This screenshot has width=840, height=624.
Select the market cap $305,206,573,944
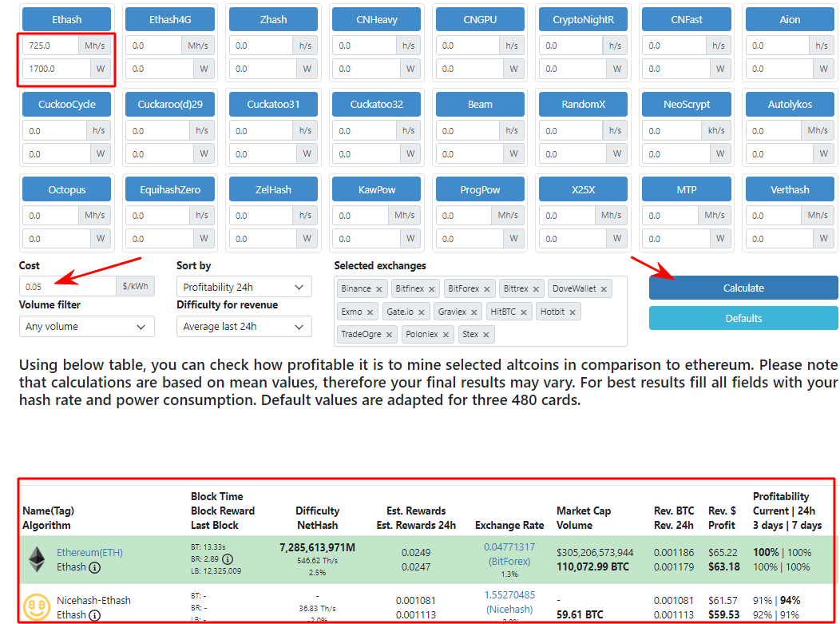(595, 553)
